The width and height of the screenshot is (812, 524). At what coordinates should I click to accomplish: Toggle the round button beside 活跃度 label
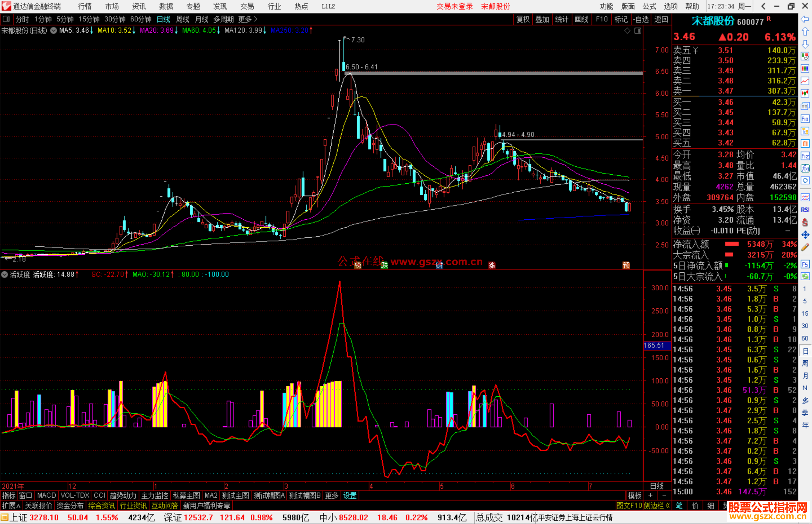pos(5,275)
